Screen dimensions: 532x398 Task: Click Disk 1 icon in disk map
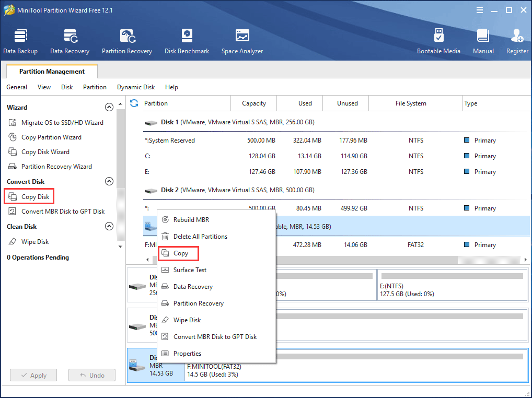tap(137, 287)
